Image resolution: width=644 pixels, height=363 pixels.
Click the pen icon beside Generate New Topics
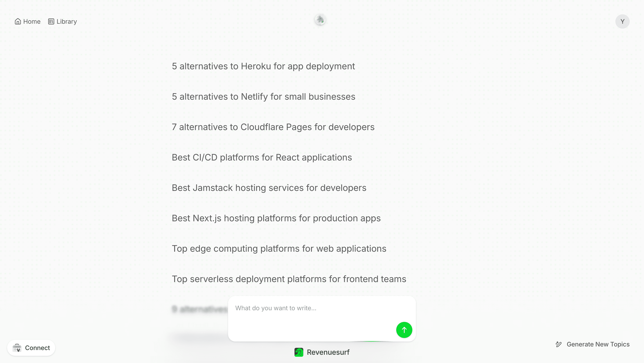pyautogui.click(x=559, y=344)
